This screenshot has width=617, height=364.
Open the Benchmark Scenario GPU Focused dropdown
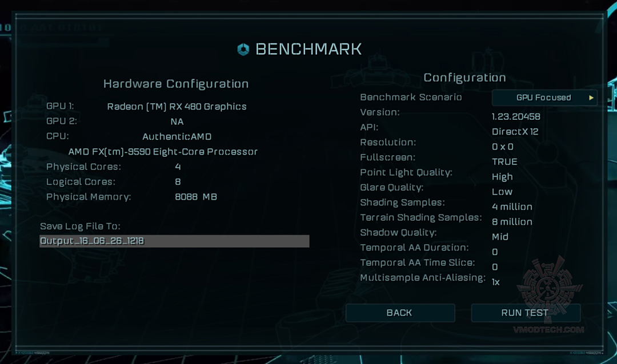click(x=544, y=98)
